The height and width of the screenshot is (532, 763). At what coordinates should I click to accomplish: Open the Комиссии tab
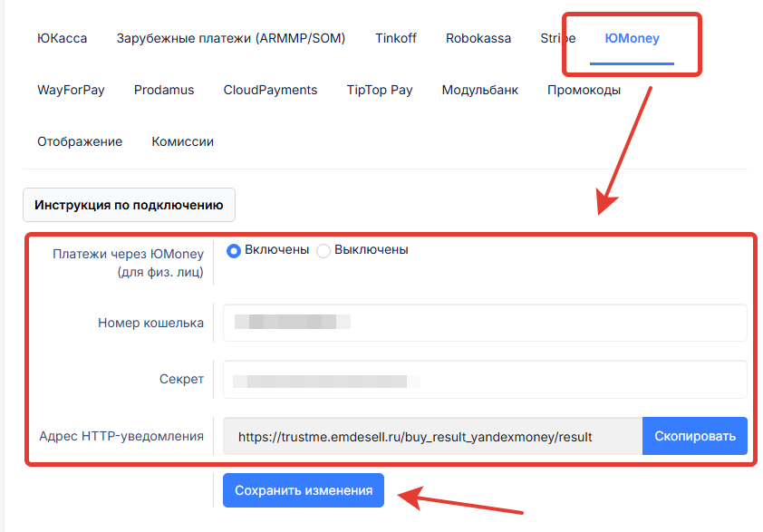pos(182,141)
